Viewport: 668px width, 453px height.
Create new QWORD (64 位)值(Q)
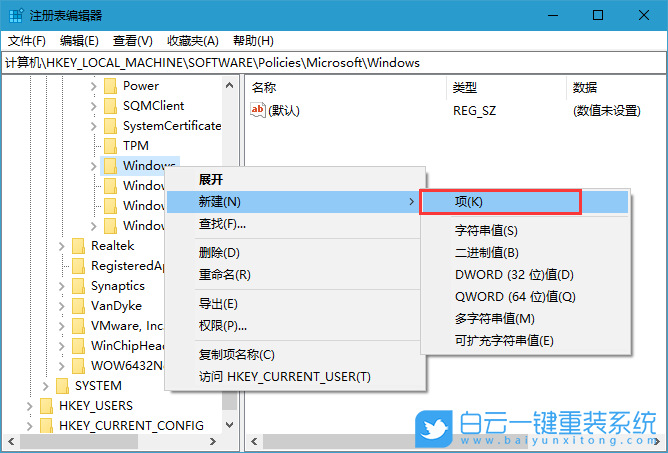click(x=525, y=297)
